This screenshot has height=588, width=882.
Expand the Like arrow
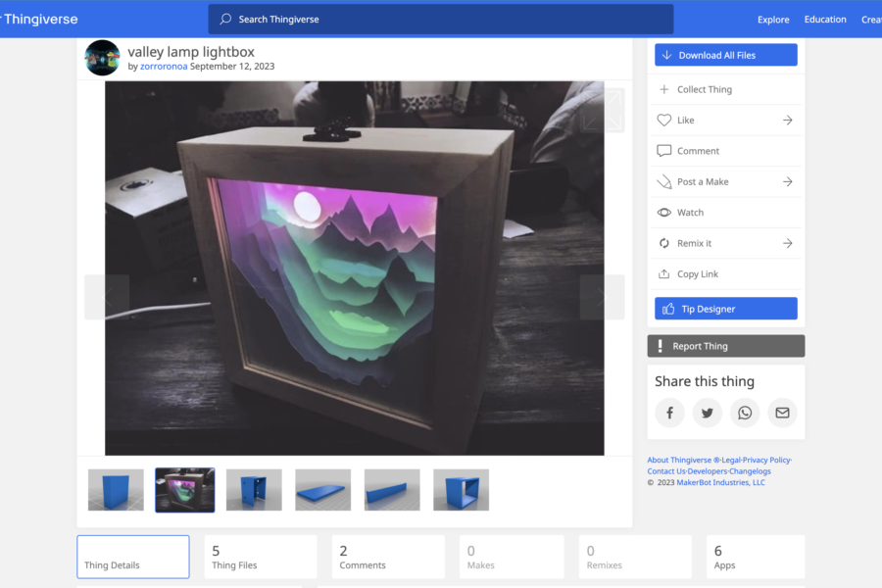point(787,121)
